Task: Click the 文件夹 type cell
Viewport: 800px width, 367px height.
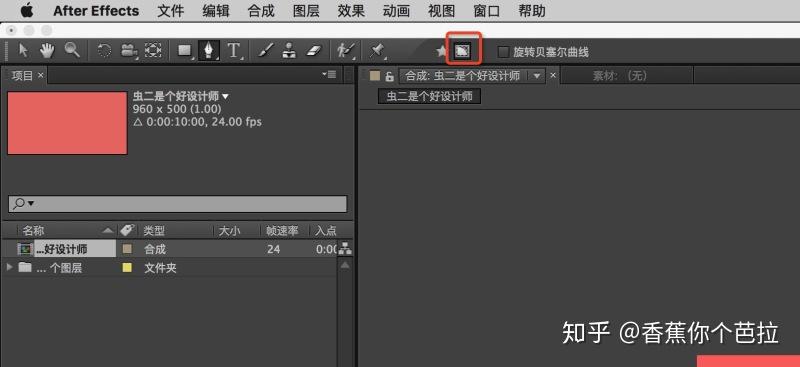Action: click(160, 267)
